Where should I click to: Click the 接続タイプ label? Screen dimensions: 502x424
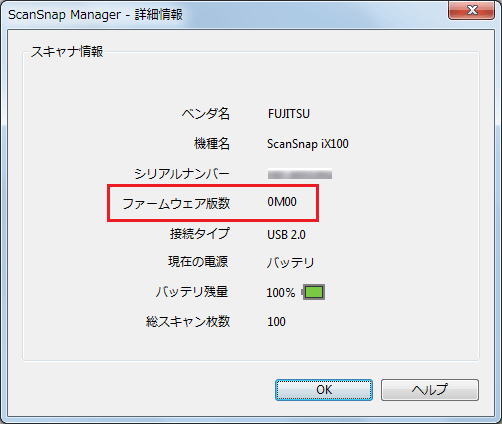(200, 233)
